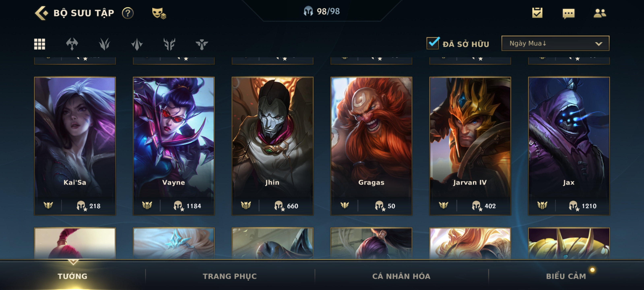
Task: Tap the 98/98 champion count indicator
Action: (x=322, y=11)
